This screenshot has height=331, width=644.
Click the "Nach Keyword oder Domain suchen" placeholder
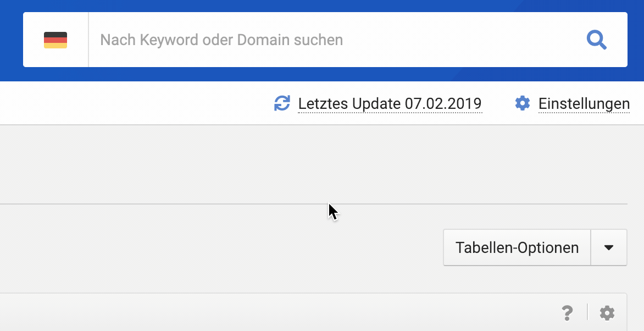221,40
